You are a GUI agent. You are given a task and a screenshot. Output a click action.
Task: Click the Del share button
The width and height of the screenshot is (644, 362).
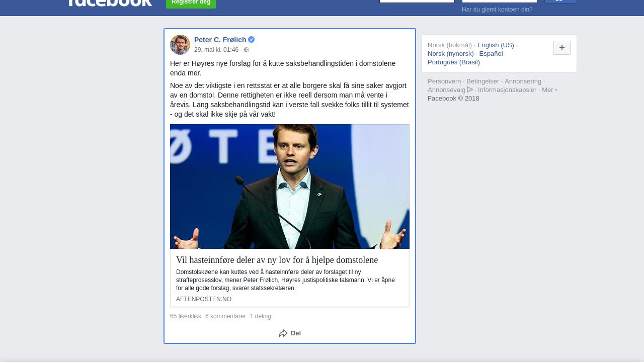(x=290, y=333)
